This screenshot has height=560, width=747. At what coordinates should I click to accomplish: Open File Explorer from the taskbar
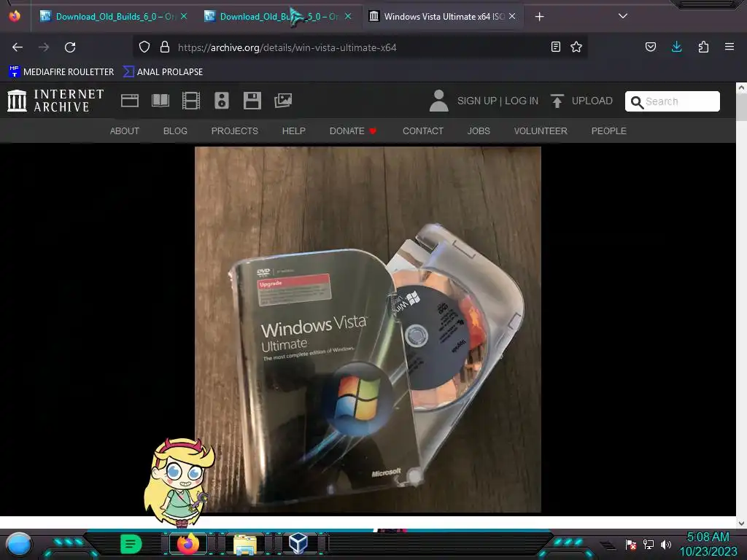coord(245,544)
